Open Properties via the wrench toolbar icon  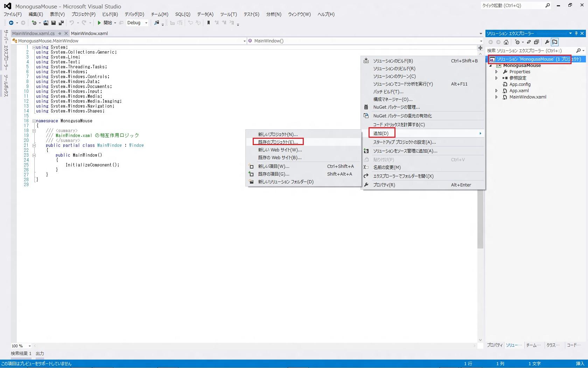(547, 42)
